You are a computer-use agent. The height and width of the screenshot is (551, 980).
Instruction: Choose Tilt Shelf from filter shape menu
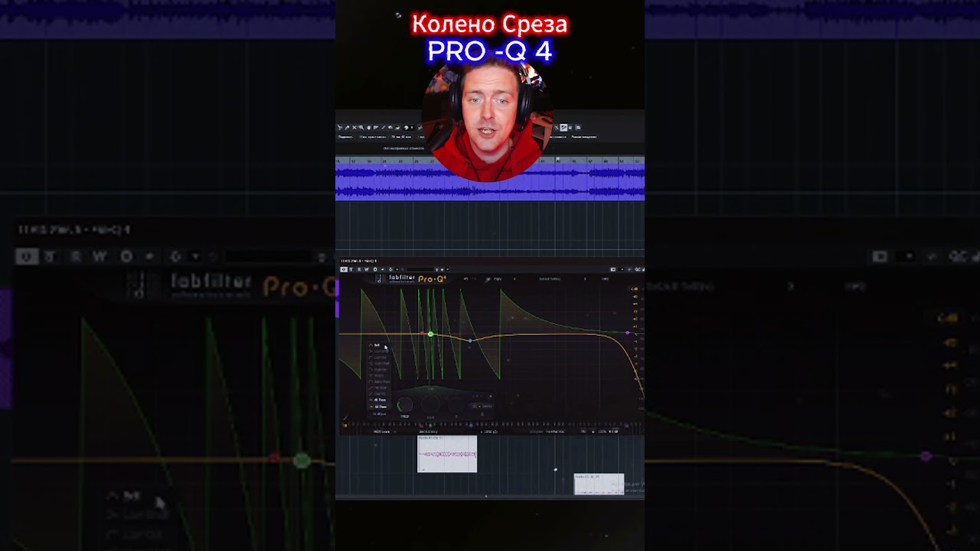(x=377, y=388)
